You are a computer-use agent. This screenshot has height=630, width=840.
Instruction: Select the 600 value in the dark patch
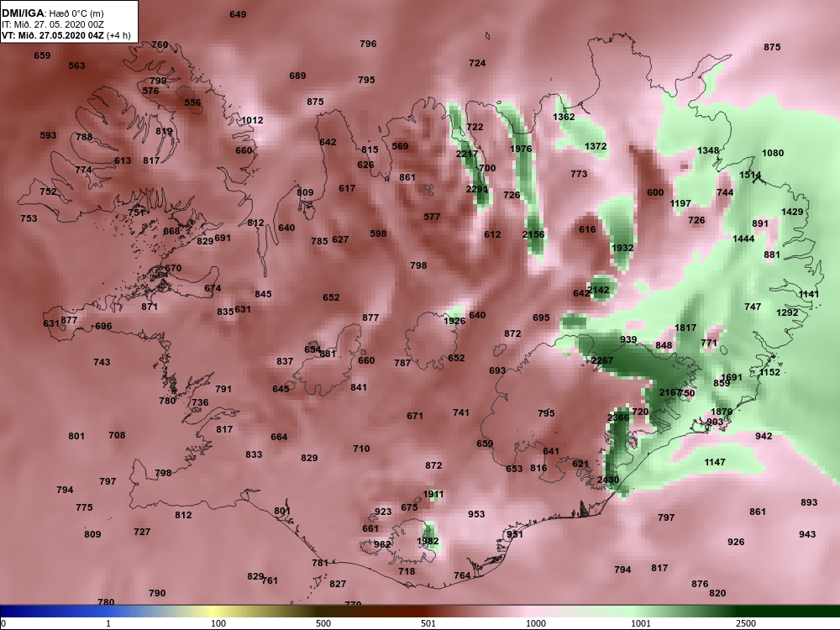click(655, 192)
